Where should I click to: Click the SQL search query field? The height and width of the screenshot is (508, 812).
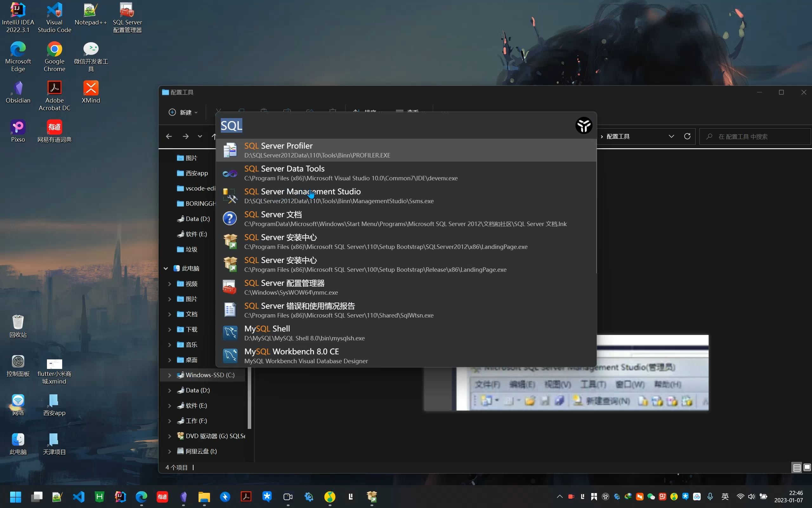[x=394, y=126]
